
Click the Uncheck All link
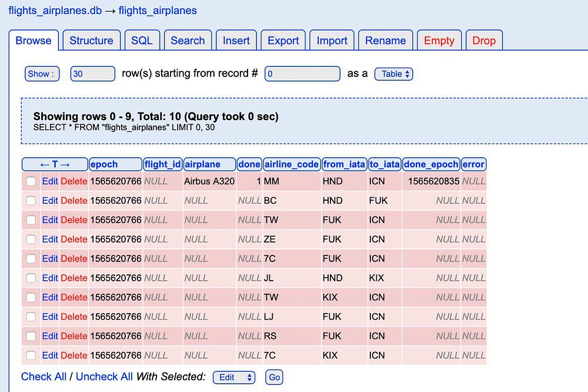(104, 377)
